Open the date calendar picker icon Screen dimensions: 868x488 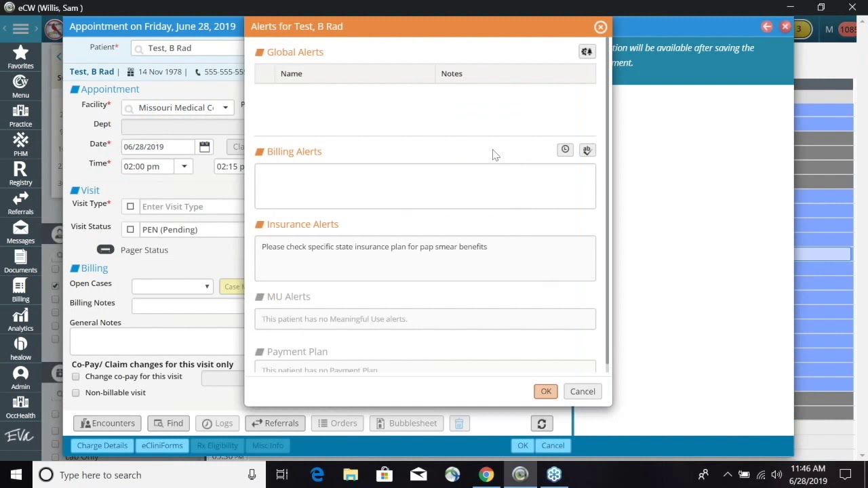(x=204, y=146)
